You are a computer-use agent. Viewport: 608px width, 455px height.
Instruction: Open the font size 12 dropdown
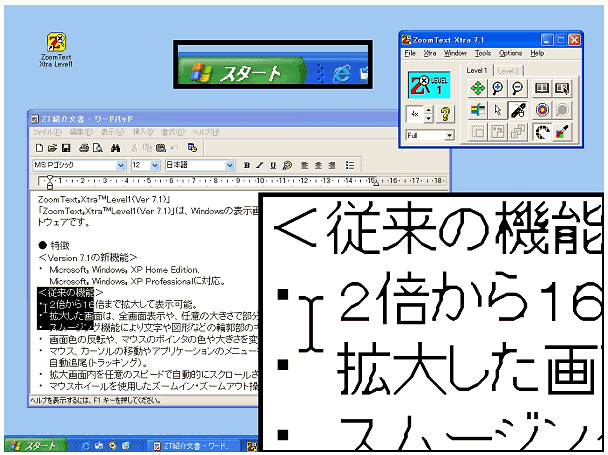coord(155,166)
